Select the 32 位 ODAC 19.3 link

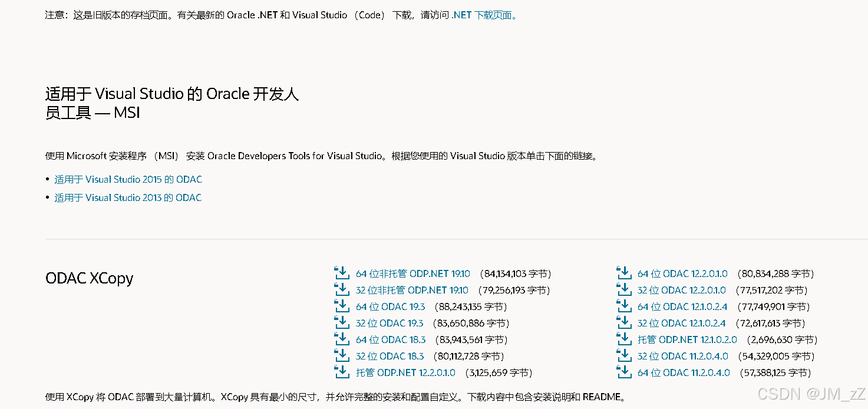(x=390, y=323)
